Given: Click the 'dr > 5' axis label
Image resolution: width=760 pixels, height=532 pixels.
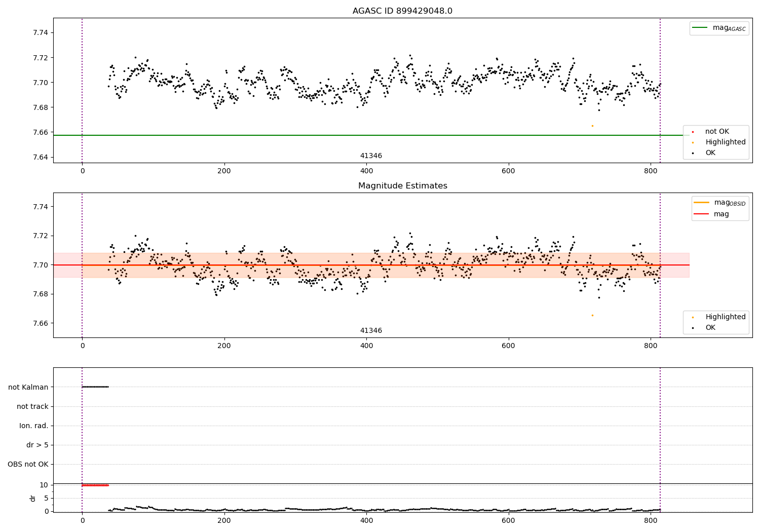Looking at the screenshot, I should tap(37, 445).
